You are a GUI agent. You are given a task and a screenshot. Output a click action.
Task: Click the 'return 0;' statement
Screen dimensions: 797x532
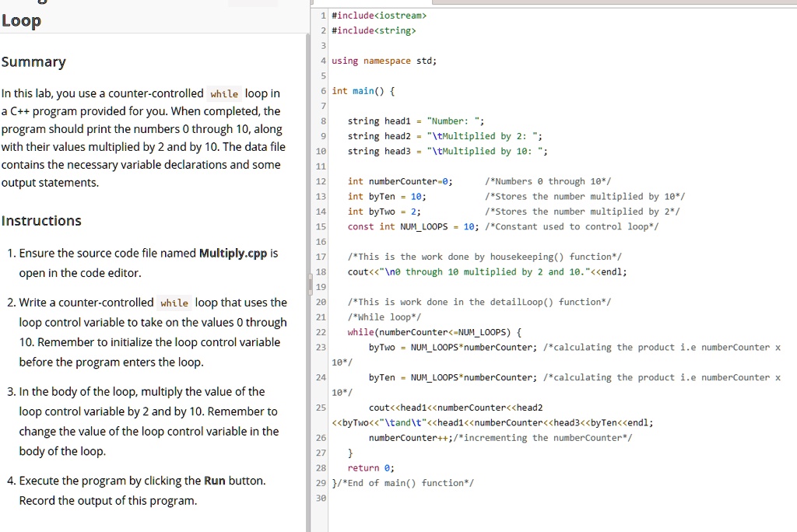coord(370,468)
